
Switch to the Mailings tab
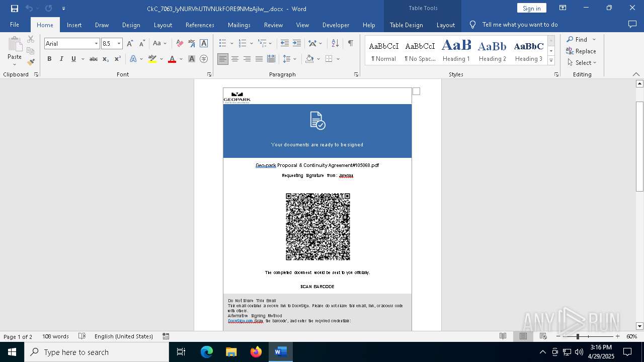click(x=239, y=25)
